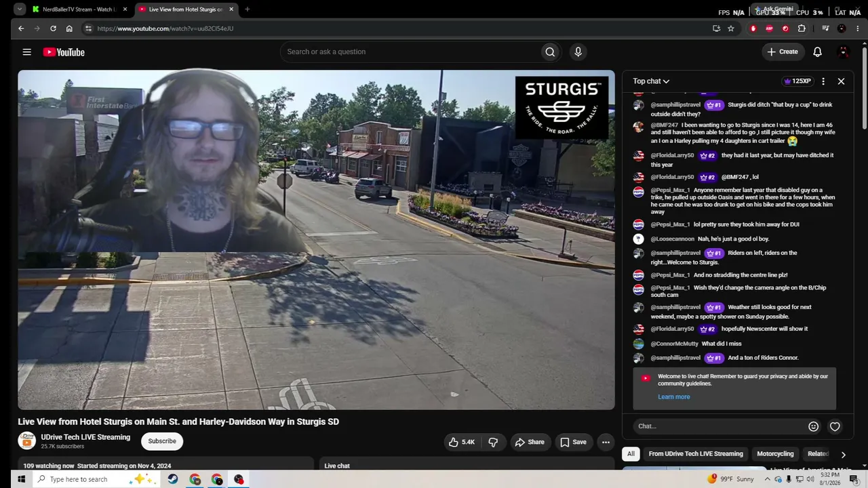Go to YouTube home via logo
Image resolution: width=868 pixels, height=488 pixels.
pyautogui.click(x=64, y=52)
